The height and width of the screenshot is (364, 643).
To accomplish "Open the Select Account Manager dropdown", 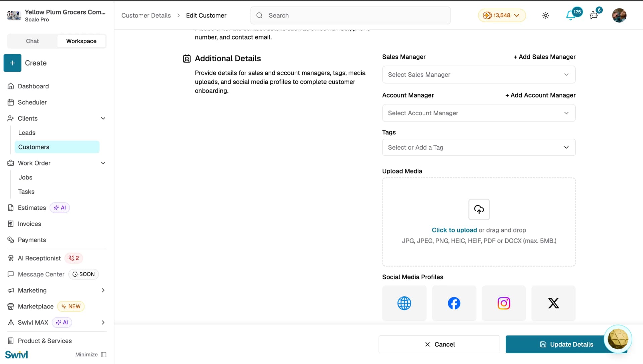I will tap(479, 113).
